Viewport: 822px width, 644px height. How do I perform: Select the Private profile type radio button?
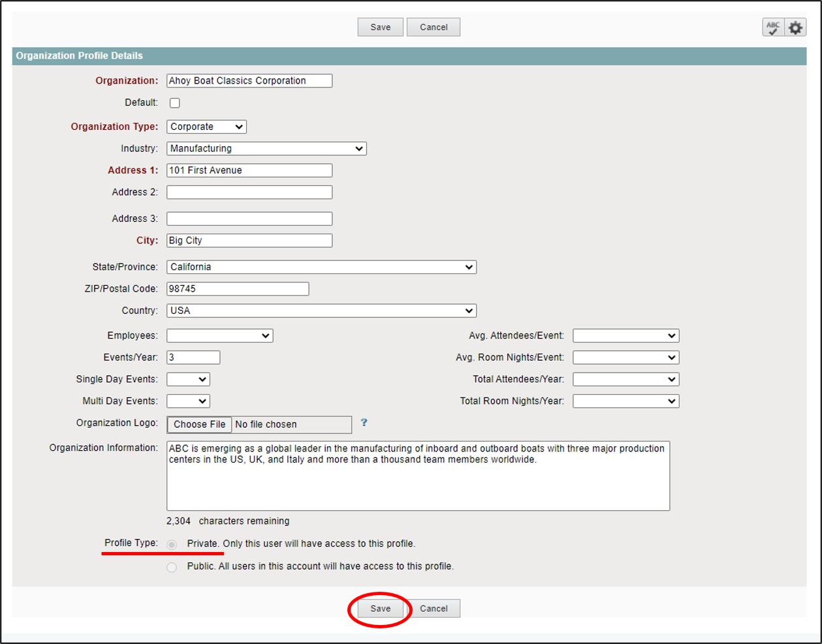pos(172,544)
